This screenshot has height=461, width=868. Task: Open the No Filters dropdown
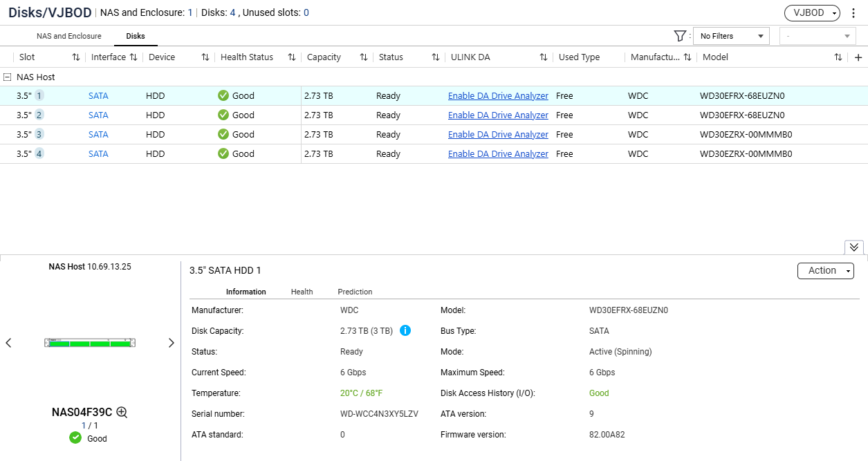coord(731,36)
